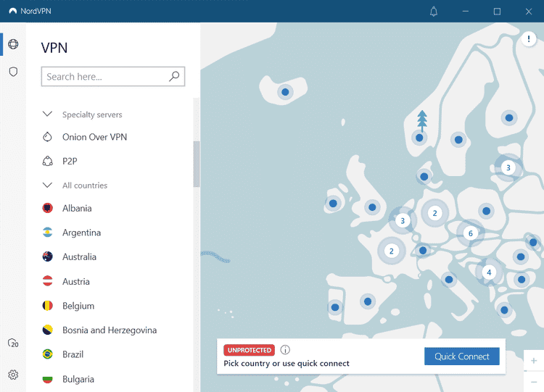
Task: Select the P2P specialty server
Action: [x=71, y=162]
